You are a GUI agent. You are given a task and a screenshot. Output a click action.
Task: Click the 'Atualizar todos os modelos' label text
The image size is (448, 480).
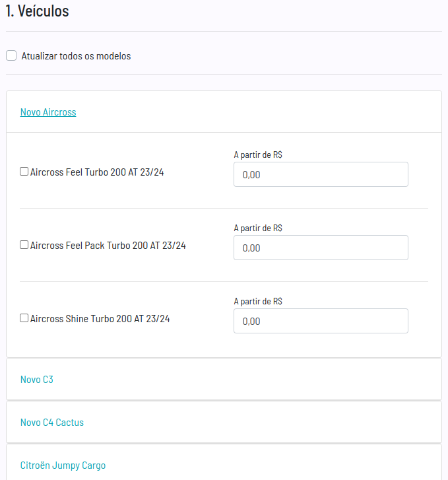click(76, 56)
